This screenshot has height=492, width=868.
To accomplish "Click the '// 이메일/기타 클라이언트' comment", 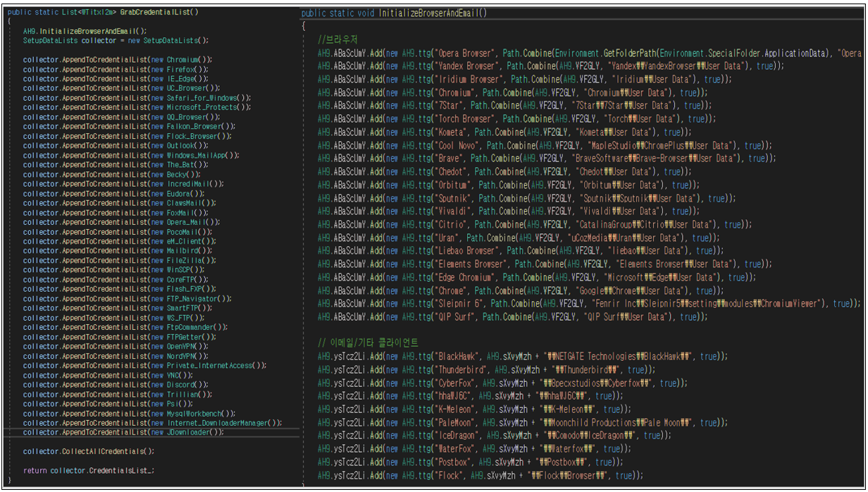I will pyautogui.click(x=368, y=343).
